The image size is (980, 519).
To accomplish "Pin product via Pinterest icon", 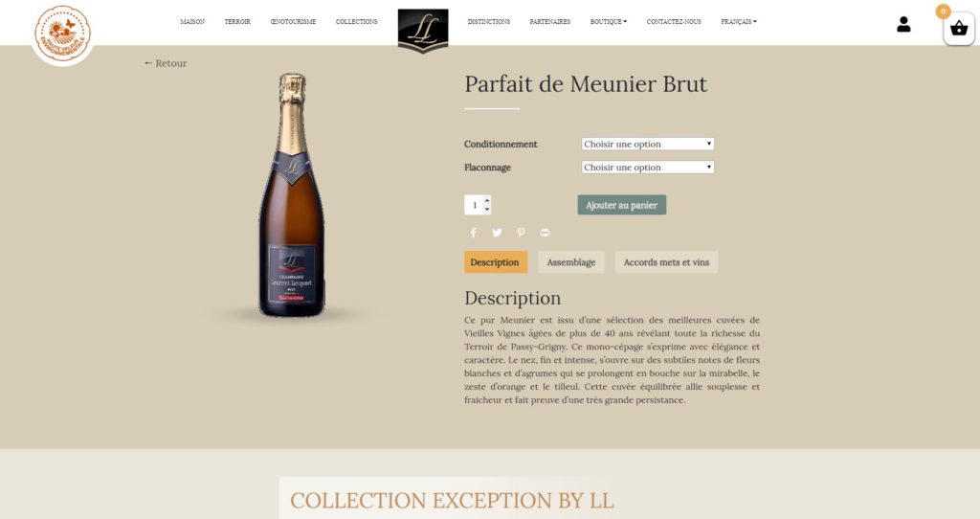I will click(521, 233).
